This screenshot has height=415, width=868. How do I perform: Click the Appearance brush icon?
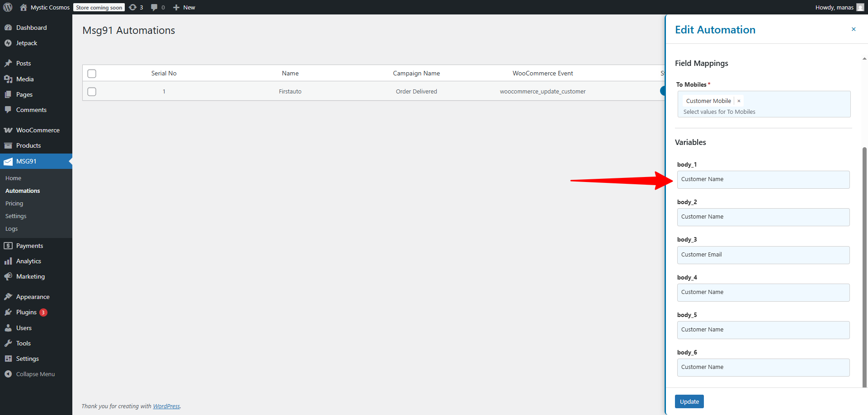pyautogui.click(x=8, y=297)
